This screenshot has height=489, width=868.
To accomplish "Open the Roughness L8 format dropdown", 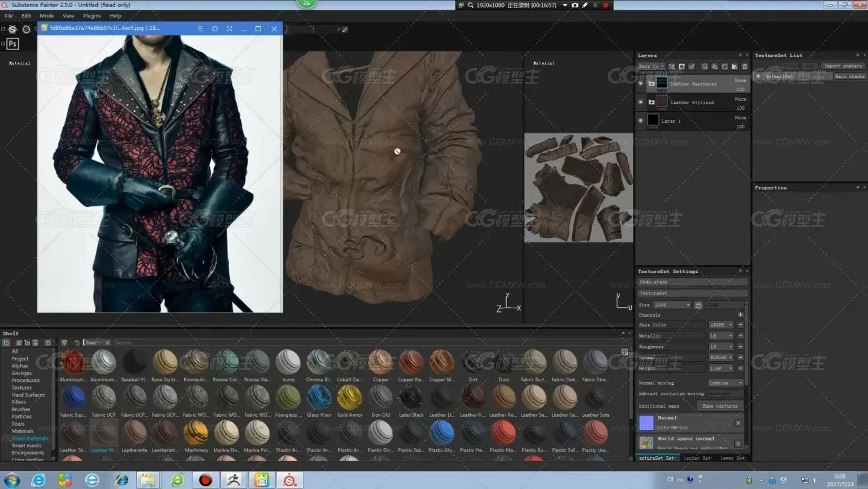I will coord(721,347).
